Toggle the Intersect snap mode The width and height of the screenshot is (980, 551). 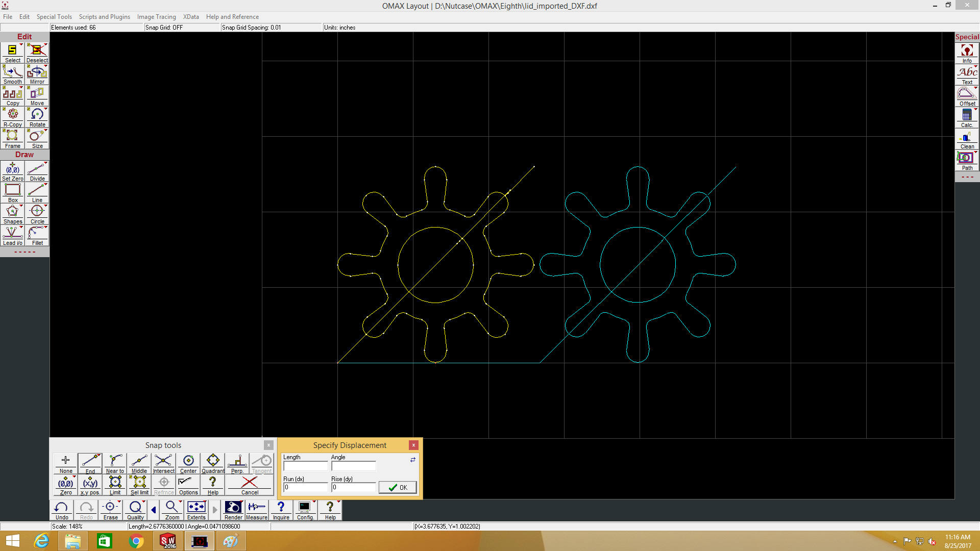click(163, 463)
